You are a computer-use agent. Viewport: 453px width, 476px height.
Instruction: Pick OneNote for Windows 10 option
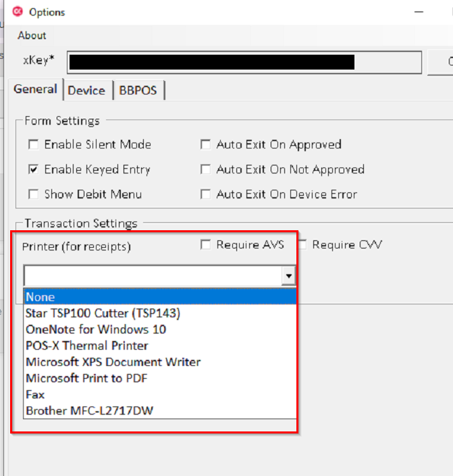coord(160,329)
